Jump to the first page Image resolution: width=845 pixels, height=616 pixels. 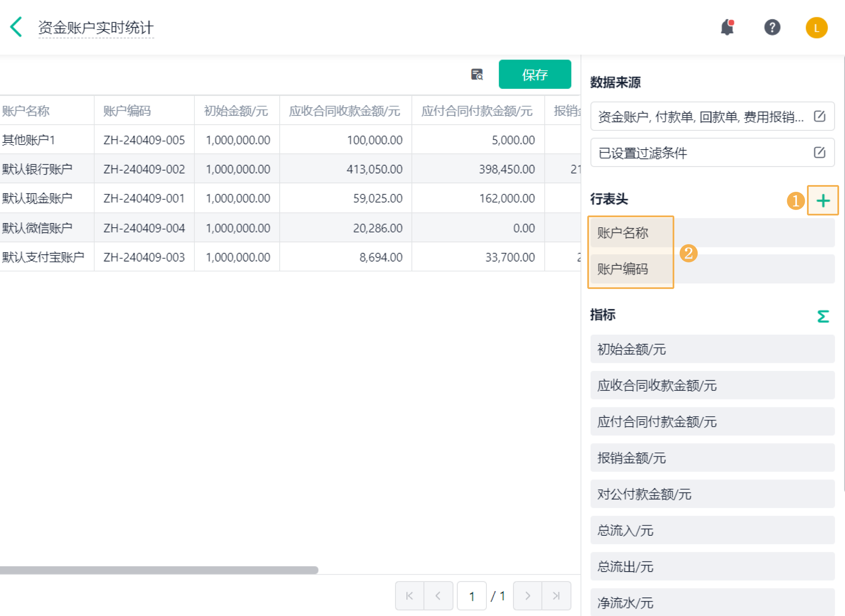pos(409,596)
